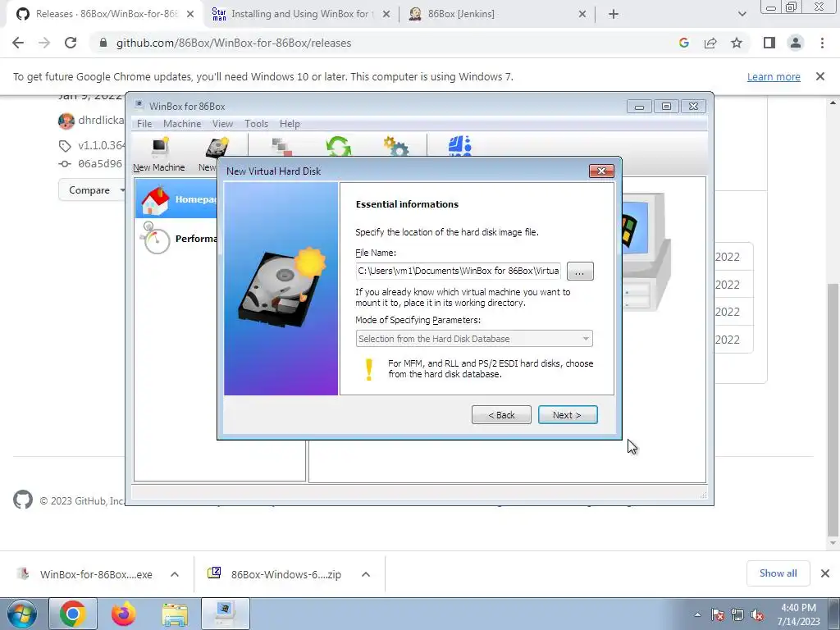Switch to the Installing and Using WinBox tab
The image size is (840, 630).
302,14
